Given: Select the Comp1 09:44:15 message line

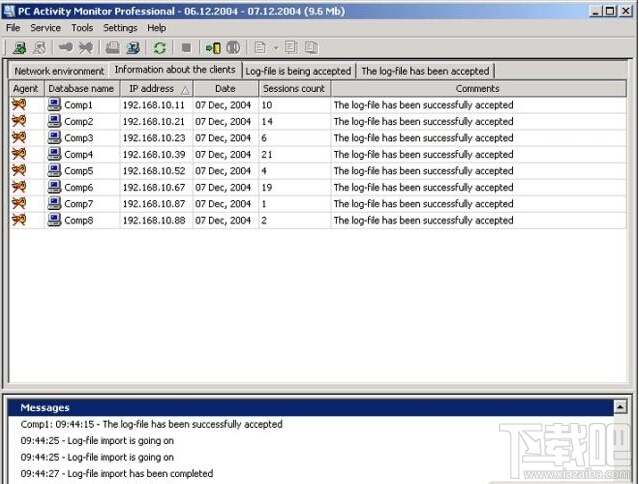Looking at the screenshot, I should (151, 424).
